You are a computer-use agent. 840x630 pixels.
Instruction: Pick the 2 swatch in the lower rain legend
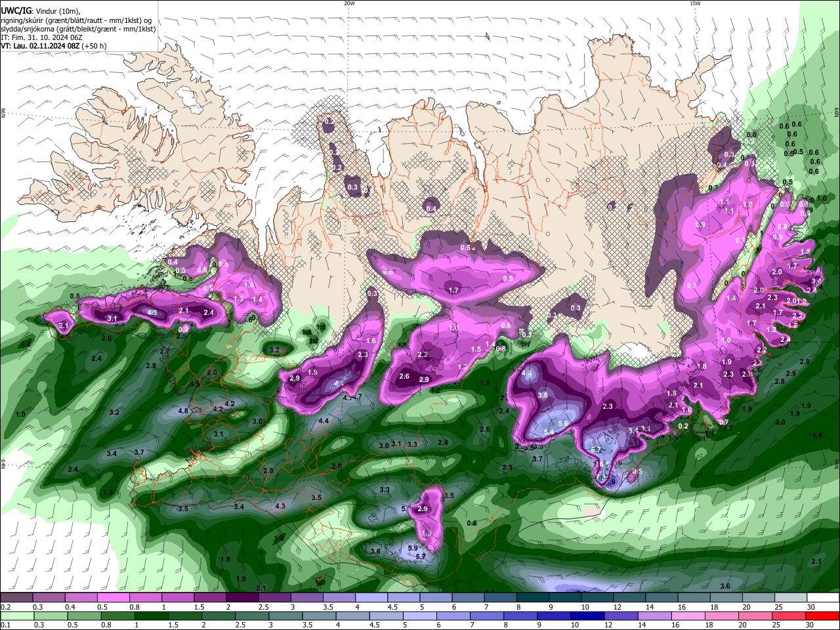[x=219, y=616]
